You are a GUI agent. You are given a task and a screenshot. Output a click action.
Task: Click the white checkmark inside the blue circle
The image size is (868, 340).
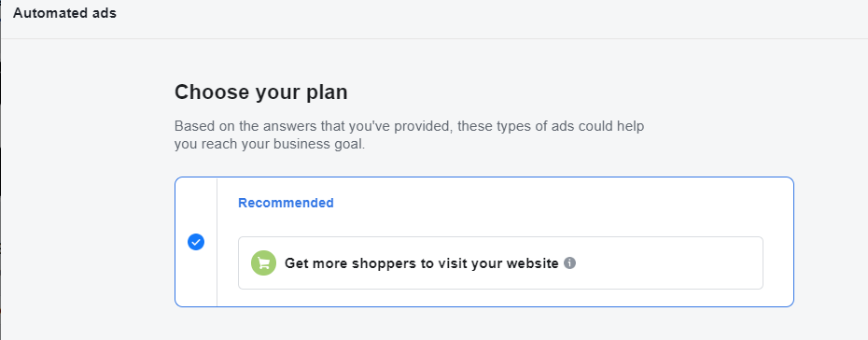tap(196, 242)
